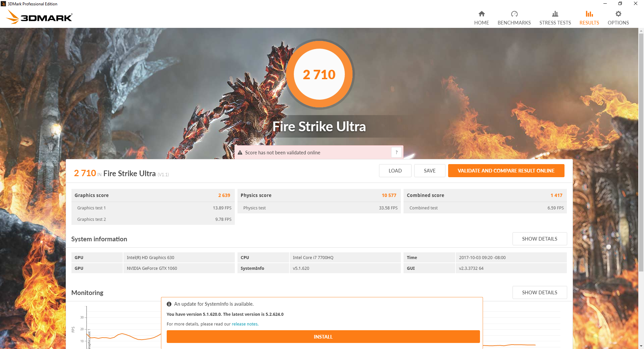Click the question mark help button
Image resolution: width=644 pixels, height=349 pixels.
(x=396, y=152)
